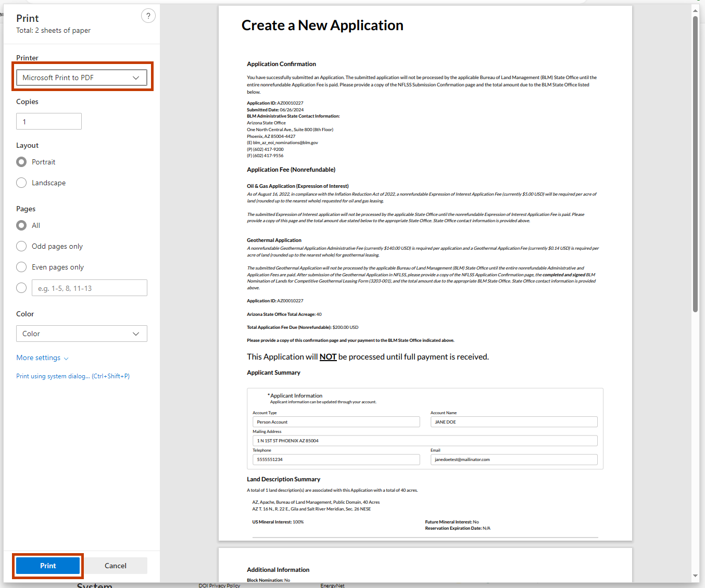
Task: Click the underlined NOT in payment notice
Action: coord(328,357)
